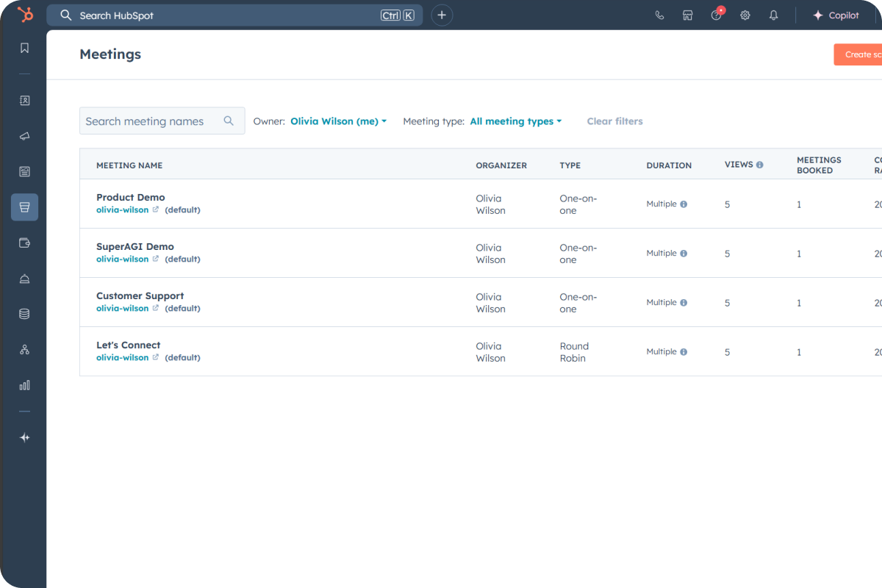Click views count 5 in Customer Support row

pos(728,303)
